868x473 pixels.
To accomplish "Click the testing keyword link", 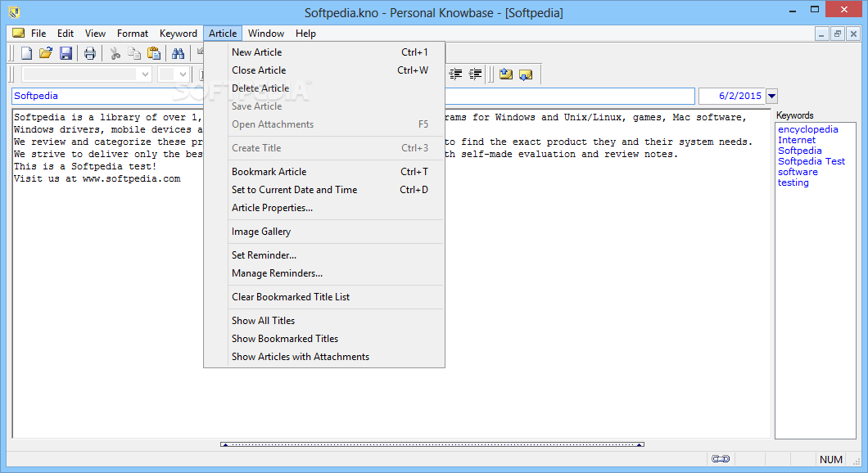I will (793, 182).
